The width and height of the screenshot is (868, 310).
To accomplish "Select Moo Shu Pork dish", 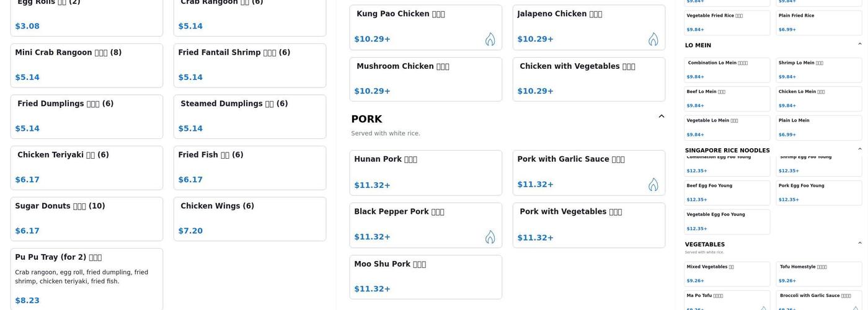I will 425,277.
